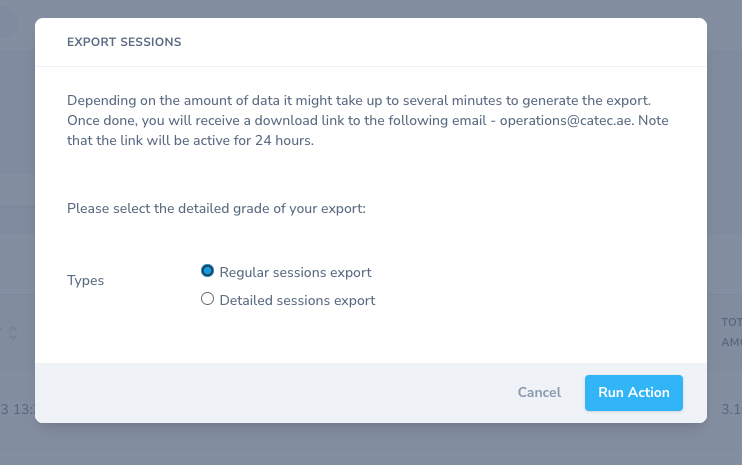Click the EXPORT SESSIONS dialog title

click(124, 42)
